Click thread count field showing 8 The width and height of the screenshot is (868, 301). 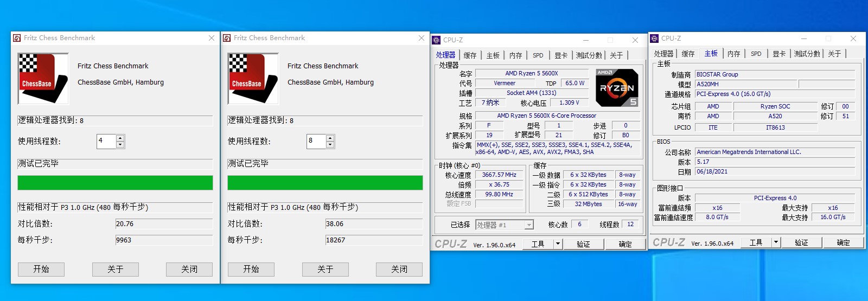316,141
